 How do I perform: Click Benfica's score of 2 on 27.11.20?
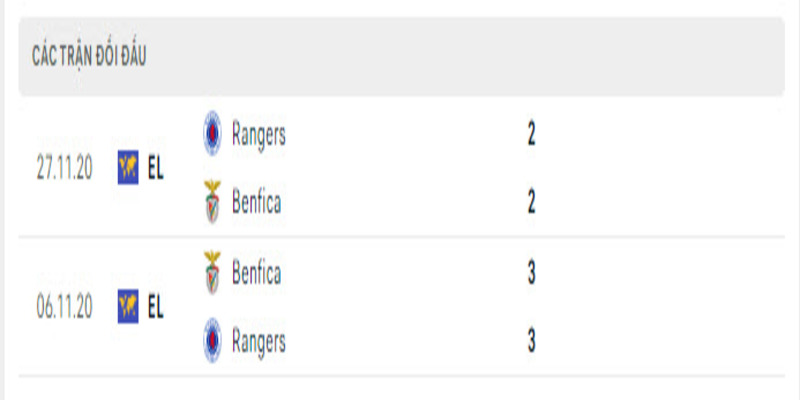click(x=532, y=202)
